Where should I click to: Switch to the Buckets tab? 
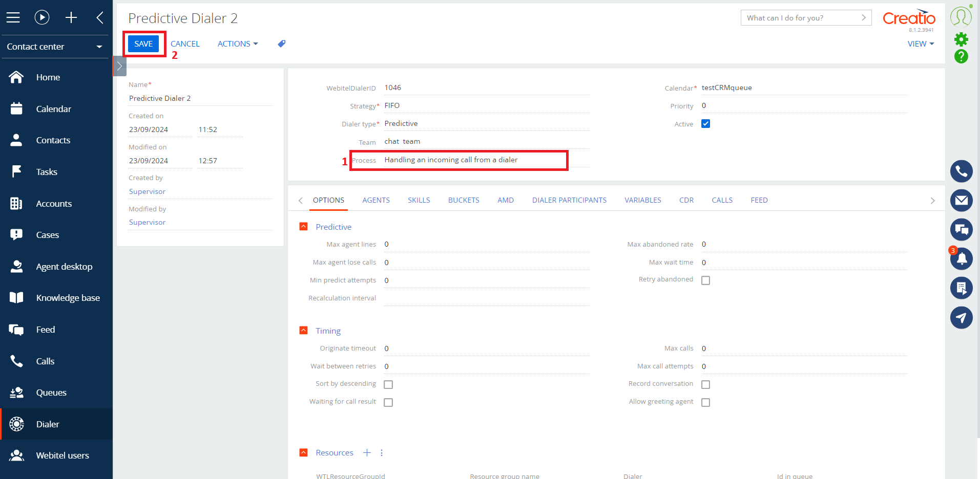point(464,200)
